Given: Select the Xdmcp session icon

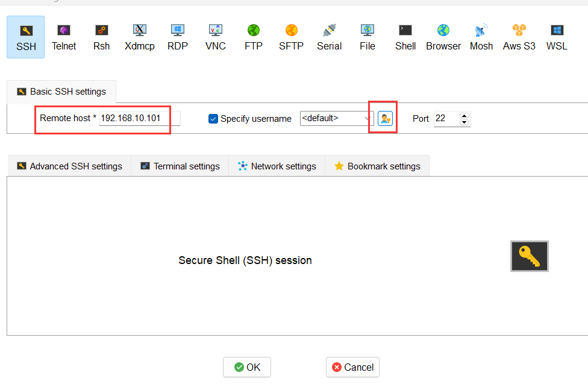Looking at the screenshot, I should click(140, 37).
